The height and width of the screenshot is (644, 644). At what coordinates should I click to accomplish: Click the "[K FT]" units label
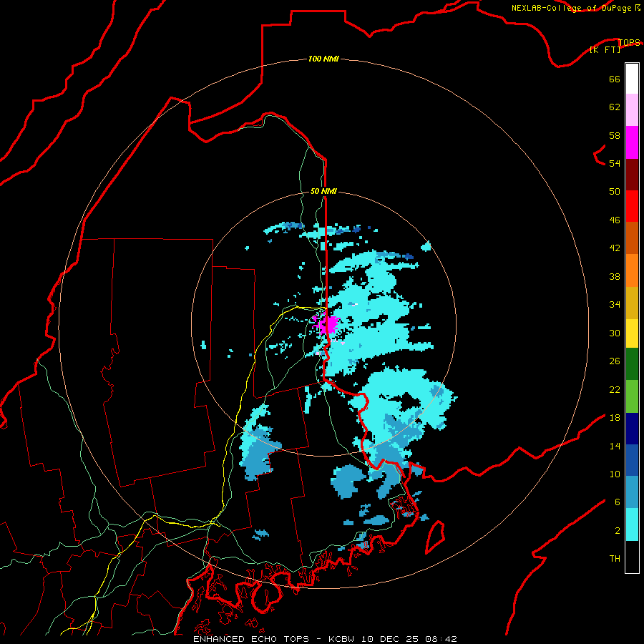(605, 49)
